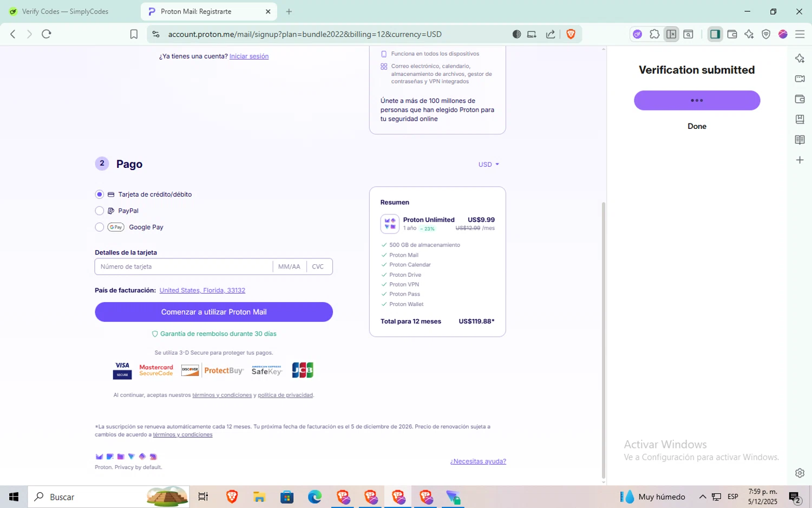Viewport: 812px width, 508px height.
Task: Open términos y condiciones link in renewal note
Action: tap(182, 434)
